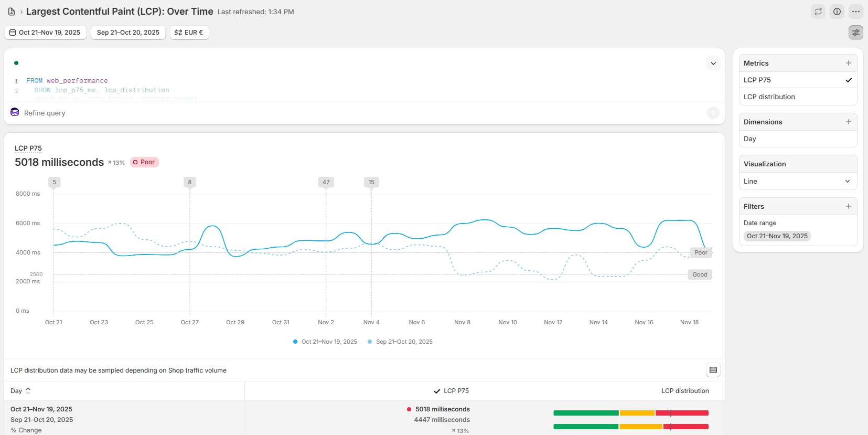Open the Sep 21–Oct 20, 2025 comparison picker
Screen dimensions: 868x435
coord(128,33)
